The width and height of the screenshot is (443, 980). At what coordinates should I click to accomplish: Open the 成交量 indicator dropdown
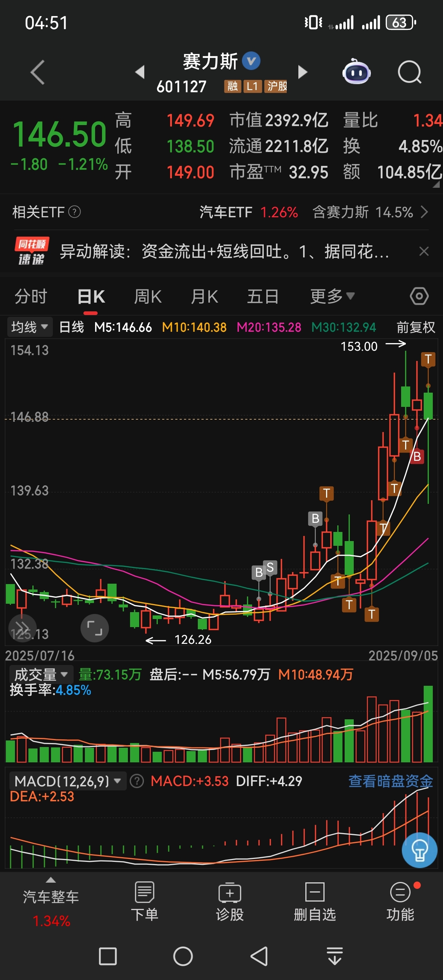point(41,674)
